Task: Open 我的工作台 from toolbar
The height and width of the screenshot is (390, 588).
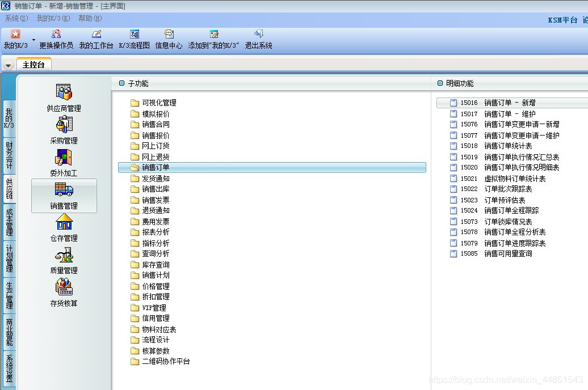Action: point(96,39)
